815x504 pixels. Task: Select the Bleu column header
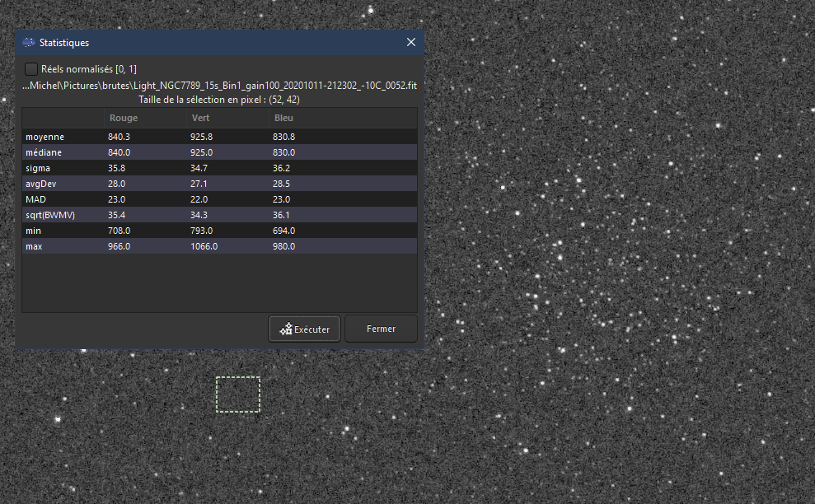point(283,118)
